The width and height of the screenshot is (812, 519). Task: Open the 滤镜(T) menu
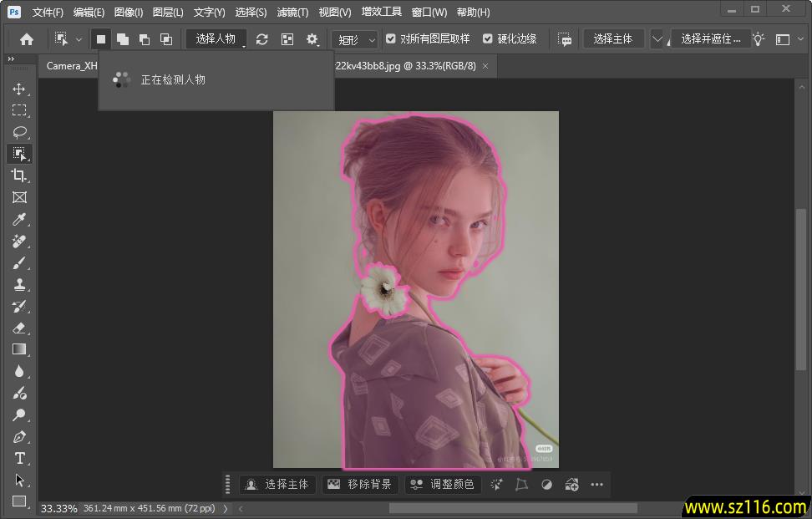(x=292, y=13)
